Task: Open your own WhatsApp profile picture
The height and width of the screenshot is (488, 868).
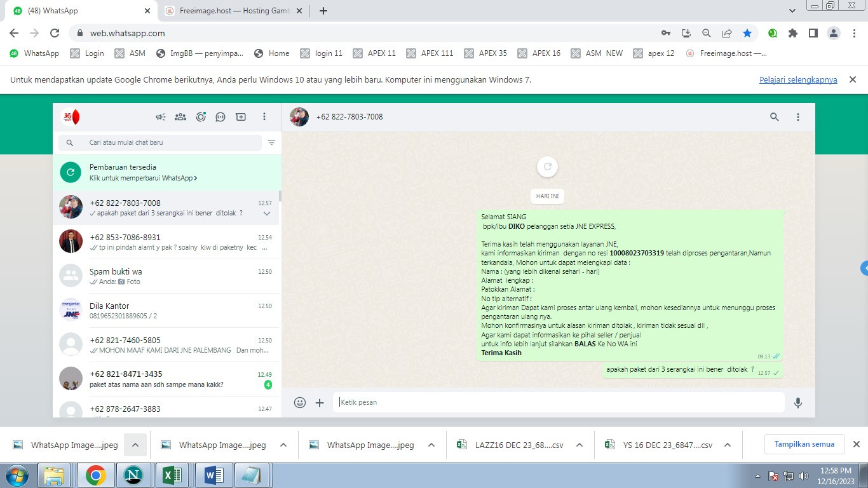Action: (x=70, y=117)
